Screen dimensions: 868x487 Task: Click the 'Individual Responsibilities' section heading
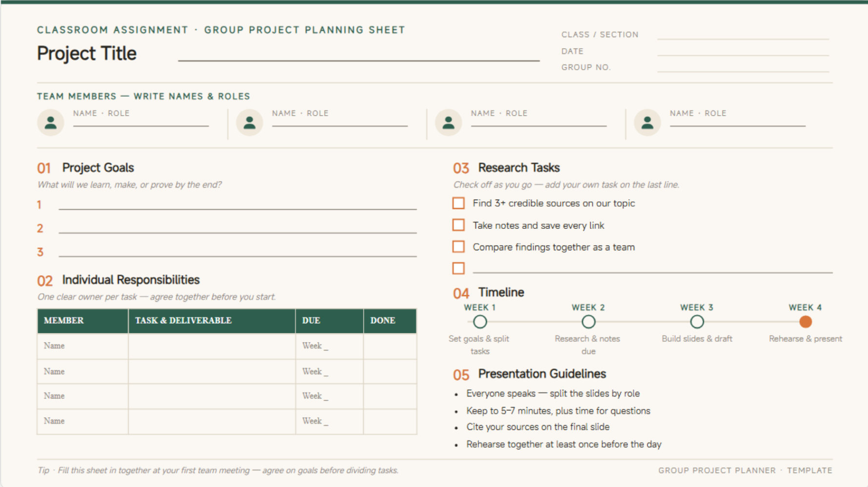point(131,280)
